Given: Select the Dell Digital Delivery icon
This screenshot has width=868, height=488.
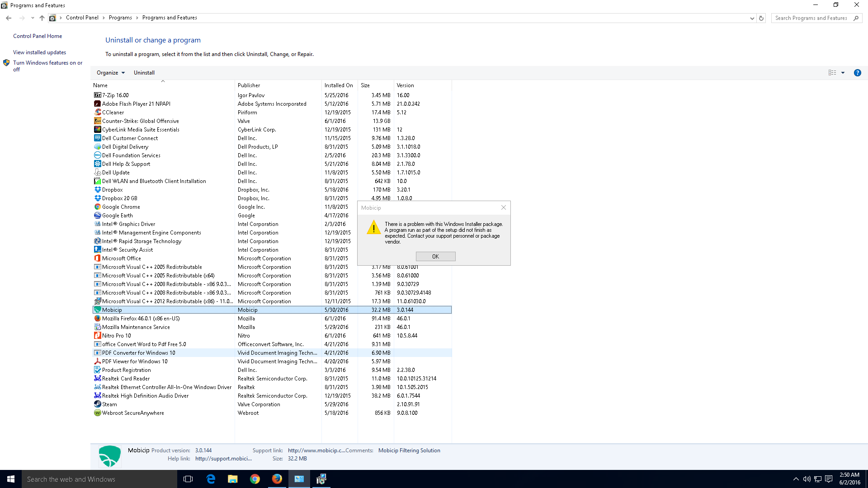Looking at the screenshot, I should coord(97,147).
